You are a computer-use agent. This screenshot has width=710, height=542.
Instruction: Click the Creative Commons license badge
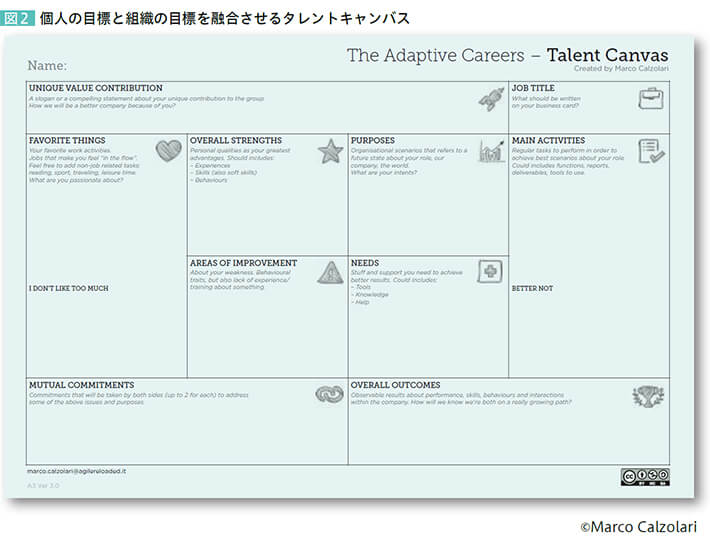[645, 477]
